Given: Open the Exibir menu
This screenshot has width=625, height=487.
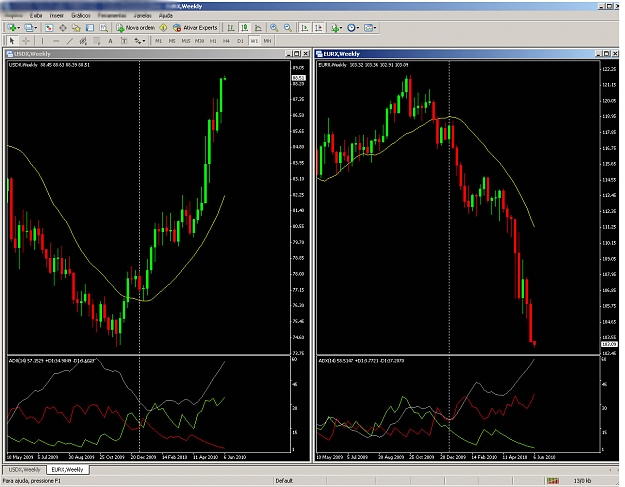Looking at the screenshot, I should tap(36, 16).
